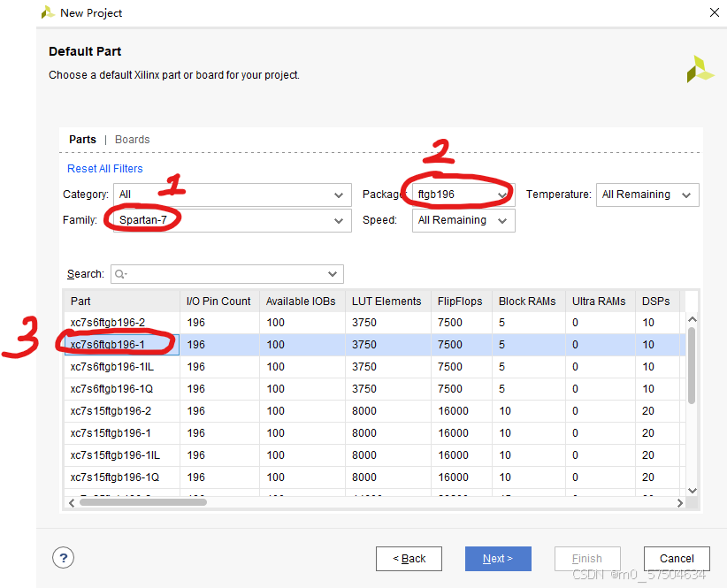The height and width of the screenshot is (588, 727).
Task: Click the horizontal scrollbar left arrow
Action: click(72, 503)
